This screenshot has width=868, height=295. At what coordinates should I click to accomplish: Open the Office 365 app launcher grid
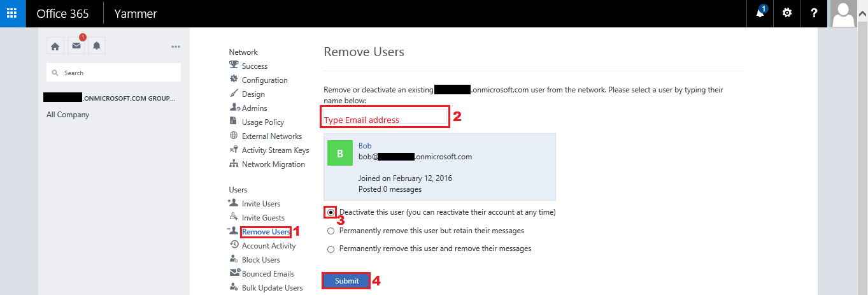tap(13, 13)
